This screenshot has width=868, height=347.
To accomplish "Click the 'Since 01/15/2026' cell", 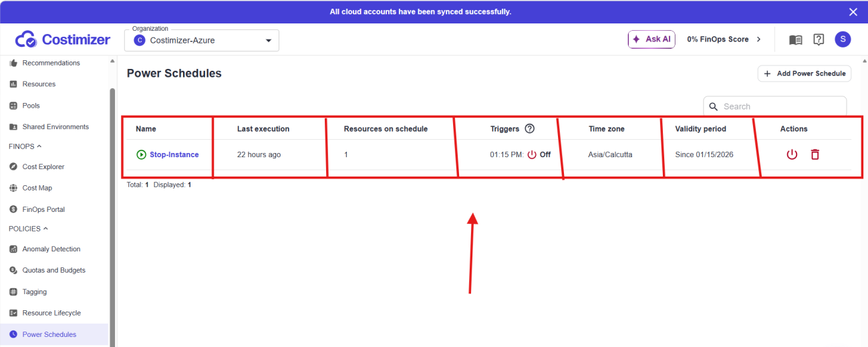I will (704, 154).
